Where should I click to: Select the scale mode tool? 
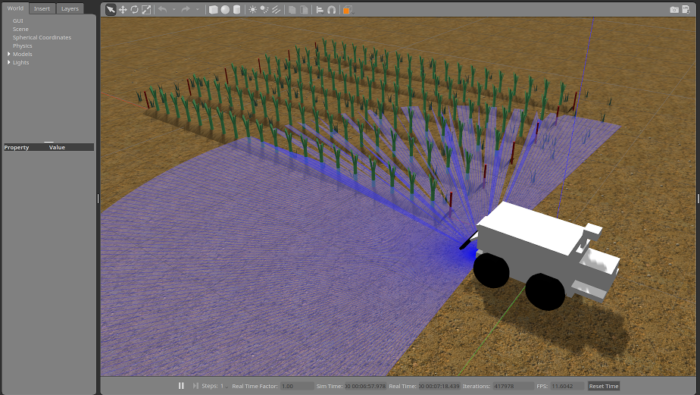tap(146, 9)
